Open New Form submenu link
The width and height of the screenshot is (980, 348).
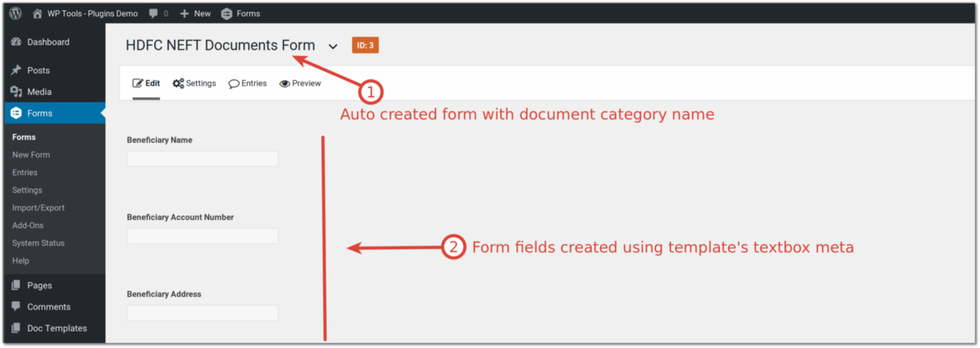click(x=31, y=154)
